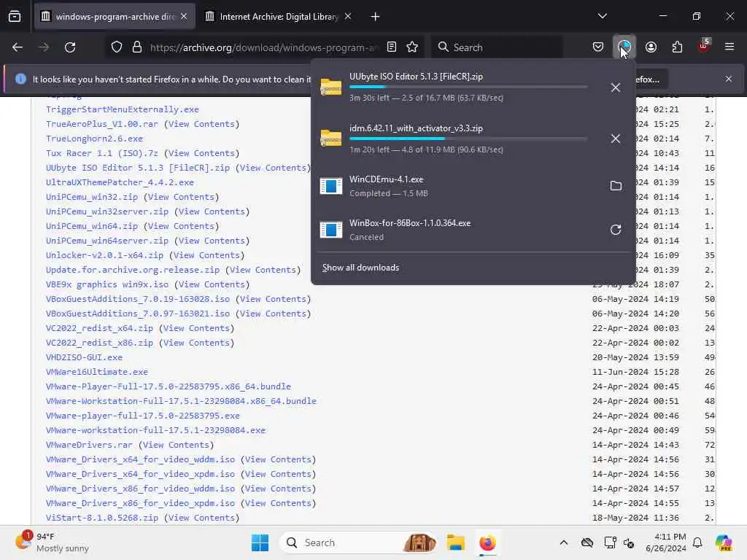This screenshot has height=560, width=747.
Task: Switch to Internet Archive Digital Library tab
Action: coord(279,17)
